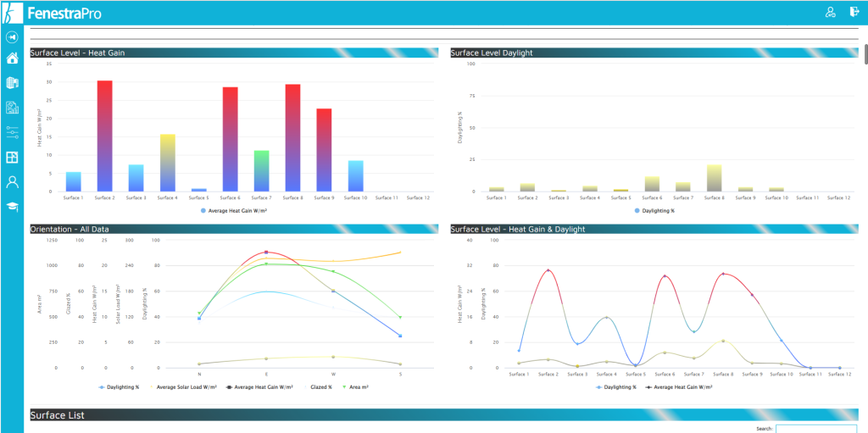The image size is (868, 433).
Task: Select the Surface 8 bar in Daylight chart
Action: (714, 178)
